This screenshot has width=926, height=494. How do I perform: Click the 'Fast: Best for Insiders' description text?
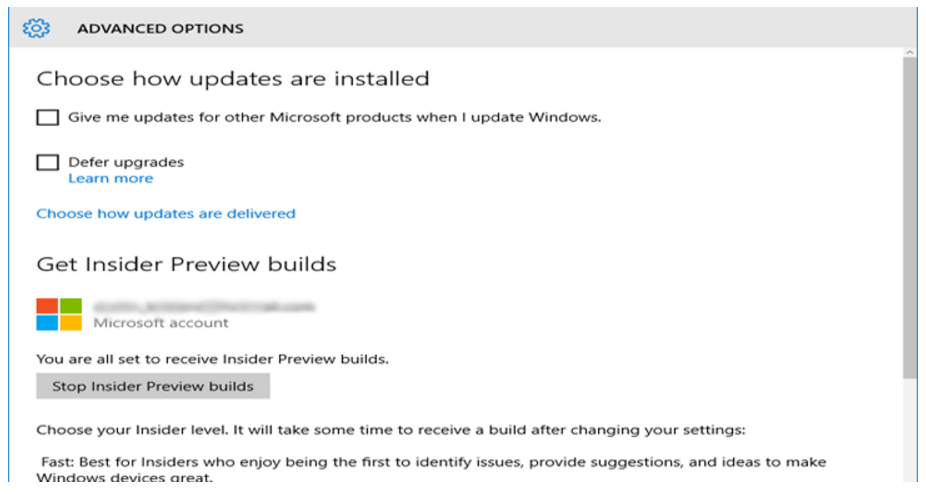(431, 469)
